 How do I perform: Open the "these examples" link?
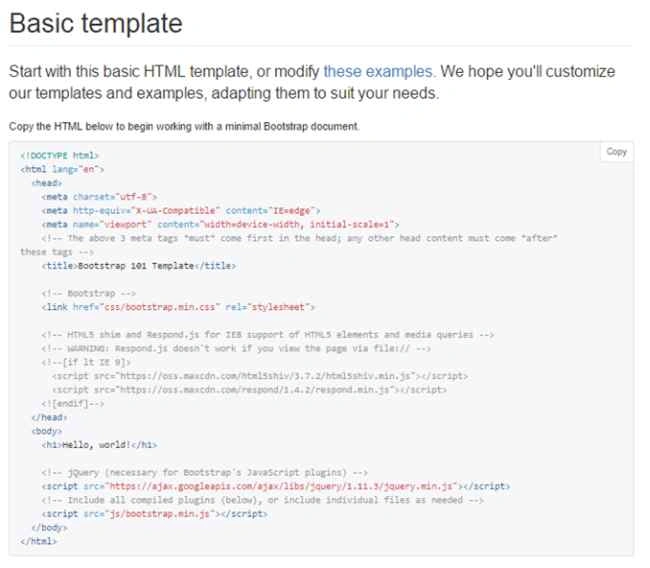(378, 71)
